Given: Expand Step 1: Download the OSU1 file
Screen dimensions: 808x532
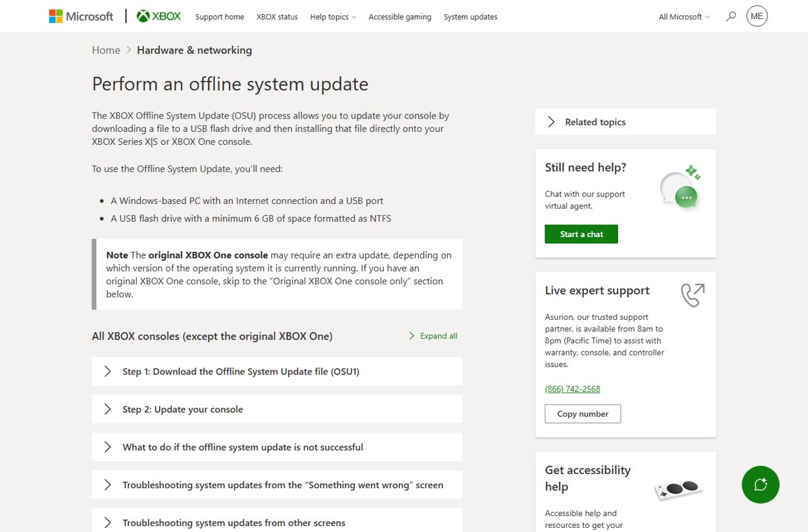Looking at the screenshot, I should (277, 371).
